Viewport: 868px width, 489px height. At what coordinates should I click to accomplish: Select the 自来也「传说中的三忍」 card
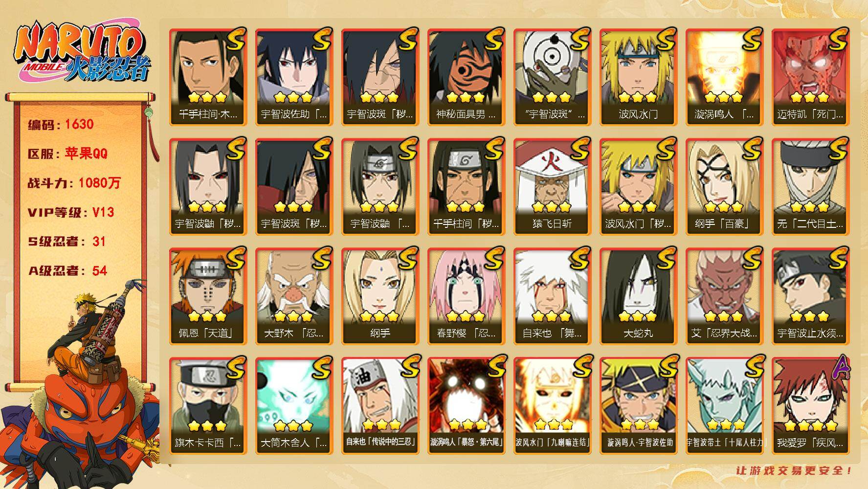[x=380, y=406]
